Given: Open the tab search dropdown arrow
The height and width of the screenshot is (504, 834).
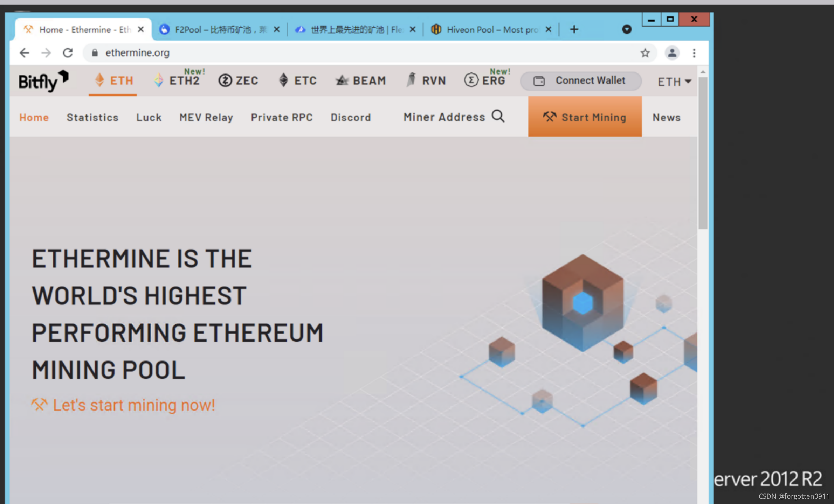Looking at the screenshot, I should tap(627, 29).
